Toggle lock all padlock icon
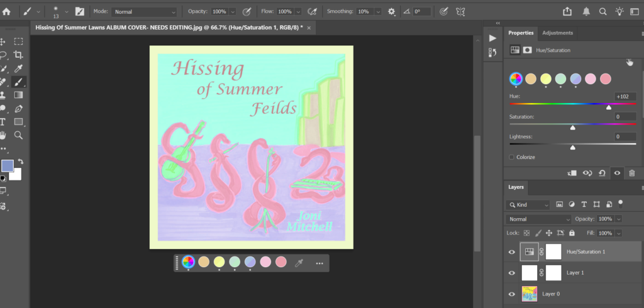Viewport: 644px width, 308px height. pos(572,233)
